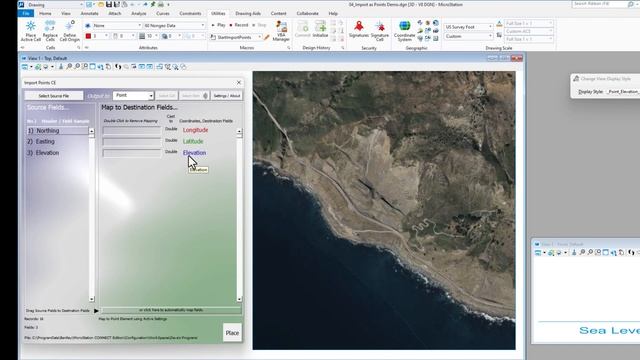
Task: Click the destination fields scrollbar up arrow
Action: [x=239, y=131]
